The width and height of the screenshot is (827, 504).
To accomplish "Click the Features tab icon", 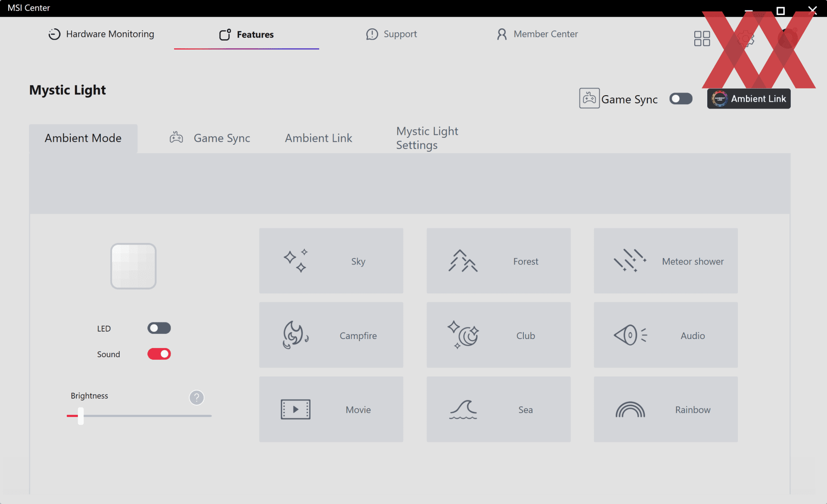I will click(225, 34).
